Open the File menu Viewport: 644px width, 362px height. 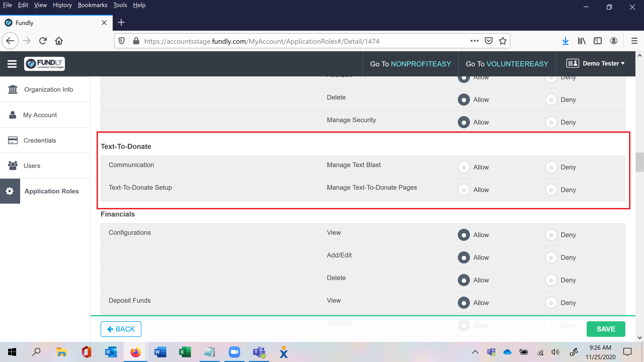pos(7,5)
